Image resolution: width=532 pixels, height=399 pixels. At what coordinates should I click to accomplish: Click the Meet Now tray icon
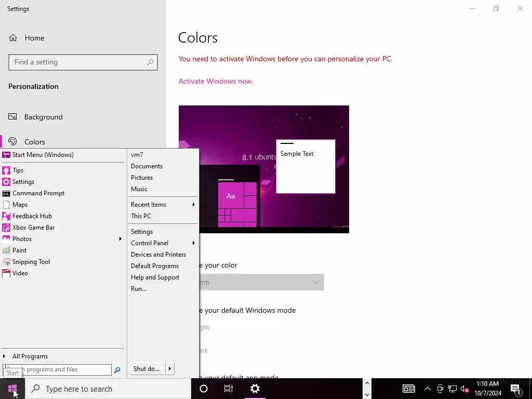pyautogui.click(x=440, y=389)
